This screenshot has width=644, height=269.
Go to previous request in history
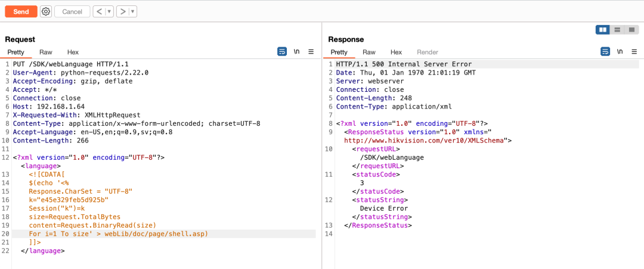pyautogui.click(x=99, y=11)
